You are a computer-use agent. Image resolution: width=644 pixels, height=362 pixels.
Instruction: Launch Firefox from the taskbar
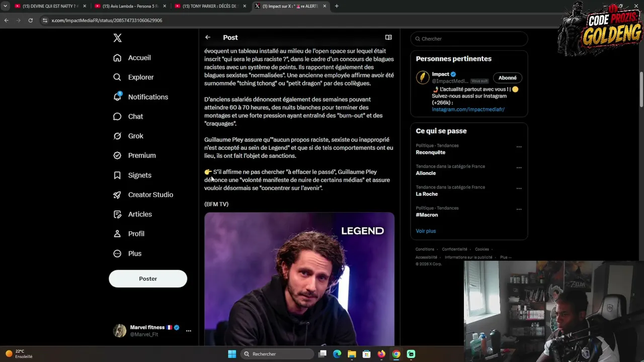point(381,354)
